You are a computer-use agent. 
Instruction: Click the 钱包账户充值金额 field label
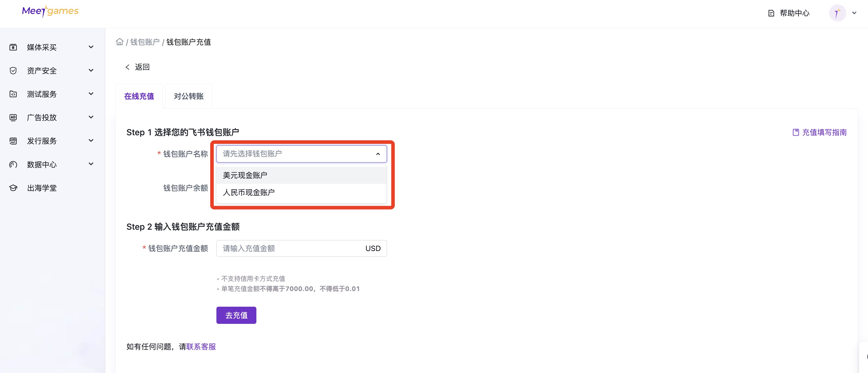click(178, 248)
